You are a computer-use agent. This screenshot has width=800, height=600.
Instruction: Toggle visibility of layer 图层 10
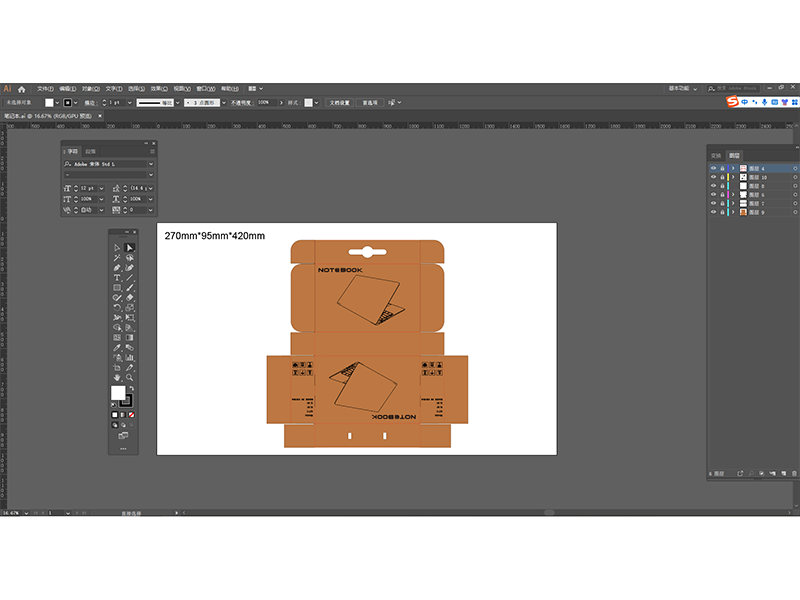click(713, 177)
